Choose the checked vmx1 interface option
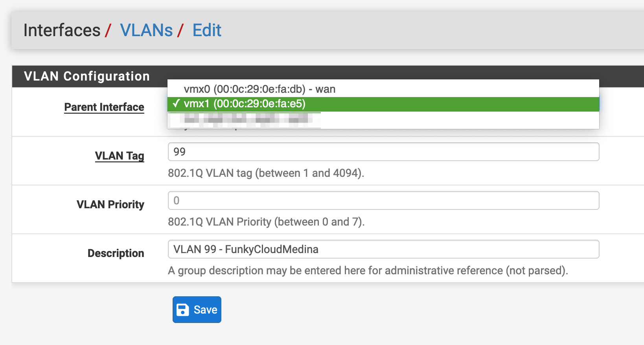Viewport: 644px width, 345px height. pyautogui.click(x=383, y=104)
